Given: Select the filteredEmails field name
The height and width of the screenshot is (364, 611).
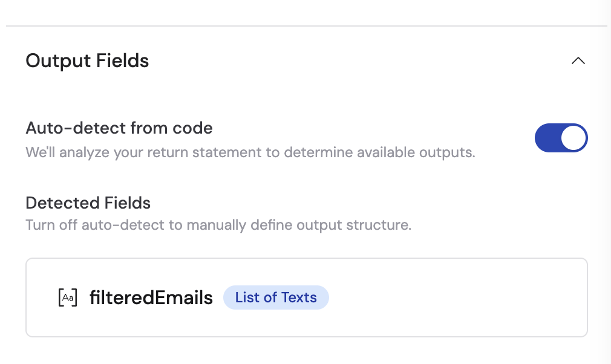Looking at the screenshot, I should (x=151, y=297).
